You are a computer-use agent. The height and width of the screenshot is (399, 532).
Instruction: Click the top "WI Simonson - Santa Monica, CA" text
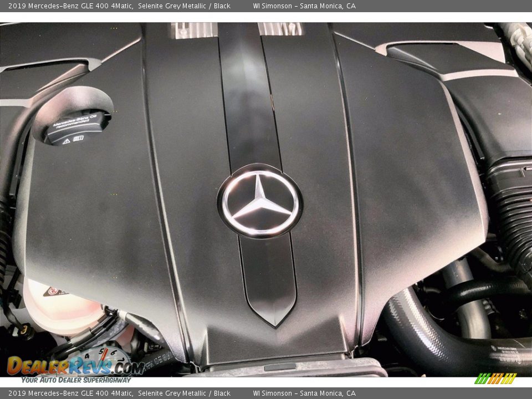point(304,6)
